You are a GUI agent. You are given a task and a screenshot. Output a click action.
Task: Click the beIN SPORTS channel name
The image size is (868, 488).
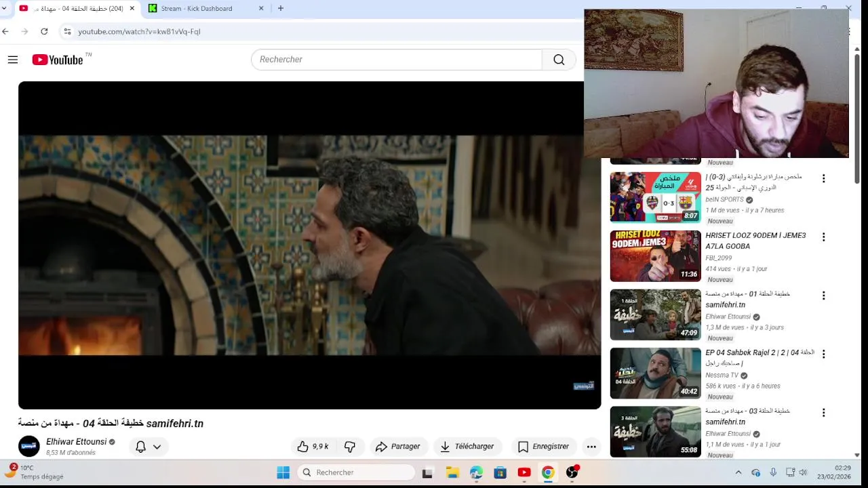[724, 200]
